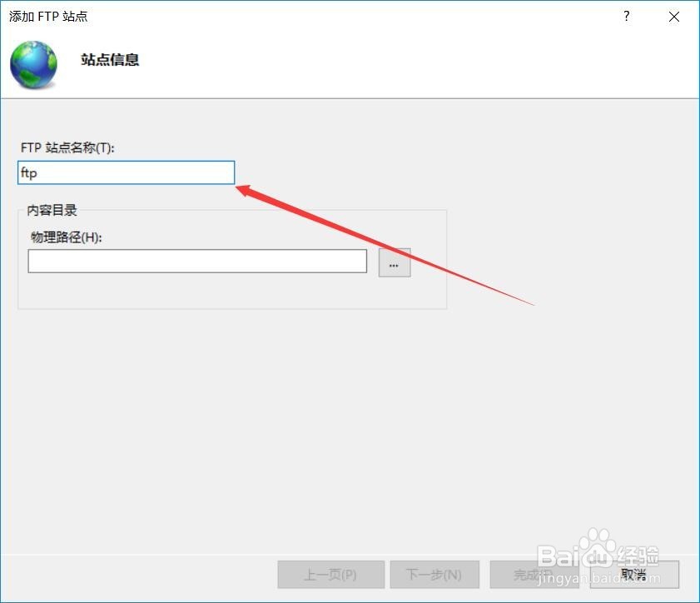Open the browse folder button with three dots
700x603 pixels.
click(395, 262)
